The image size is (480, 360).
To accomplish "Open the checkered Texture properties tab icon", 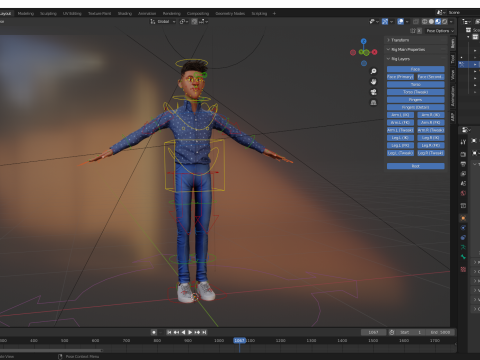I will (463, 269).
